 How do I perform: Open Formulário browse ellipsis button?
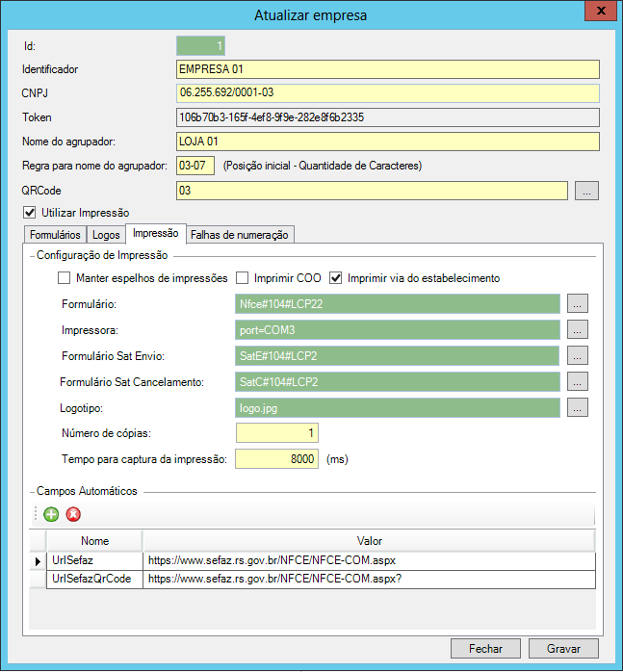tap(577, 303)
